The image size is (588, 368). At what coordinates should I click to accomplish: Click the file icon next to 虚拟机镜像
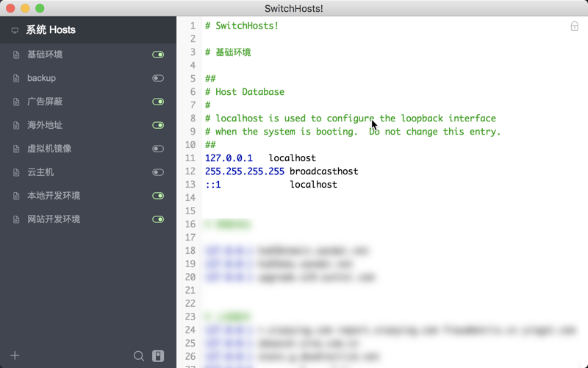point(16,149)
